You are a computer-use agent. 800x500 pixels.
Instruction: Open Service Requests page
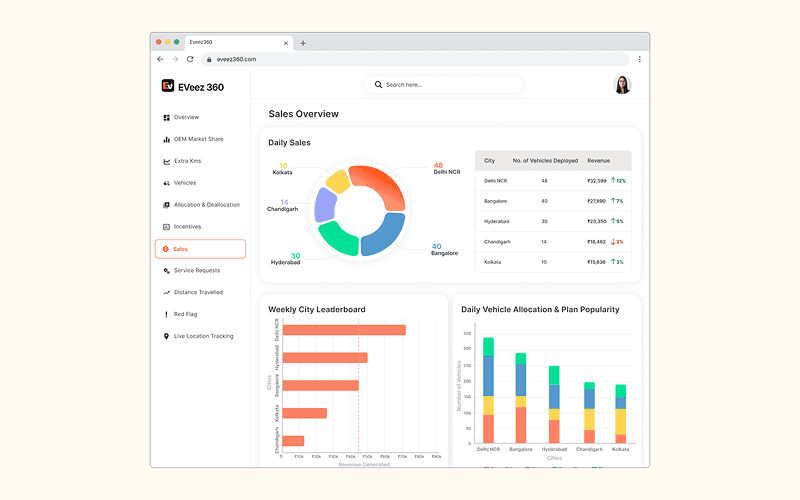click(x=197, y=271)
